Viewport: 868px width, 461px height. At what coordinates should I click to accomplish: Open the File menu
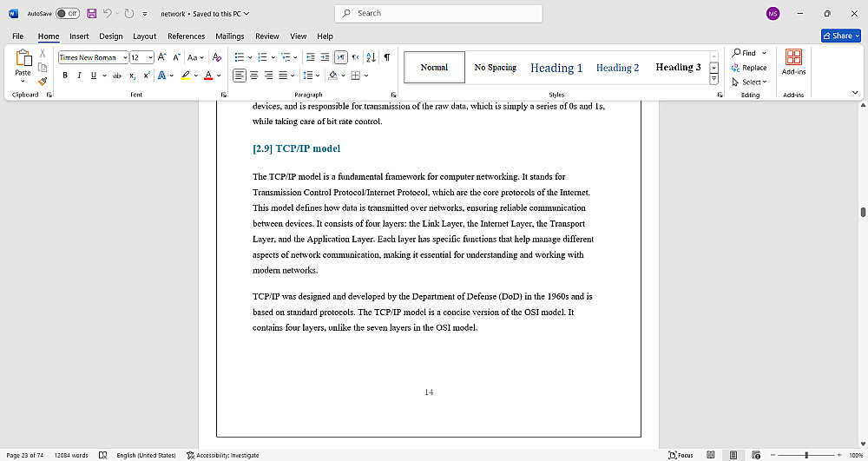[17, 36]
